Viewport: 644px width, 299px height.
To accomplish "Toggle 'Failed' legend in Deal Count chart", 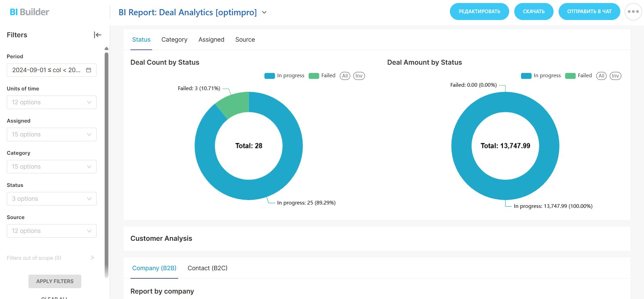I will coord(322,76).
